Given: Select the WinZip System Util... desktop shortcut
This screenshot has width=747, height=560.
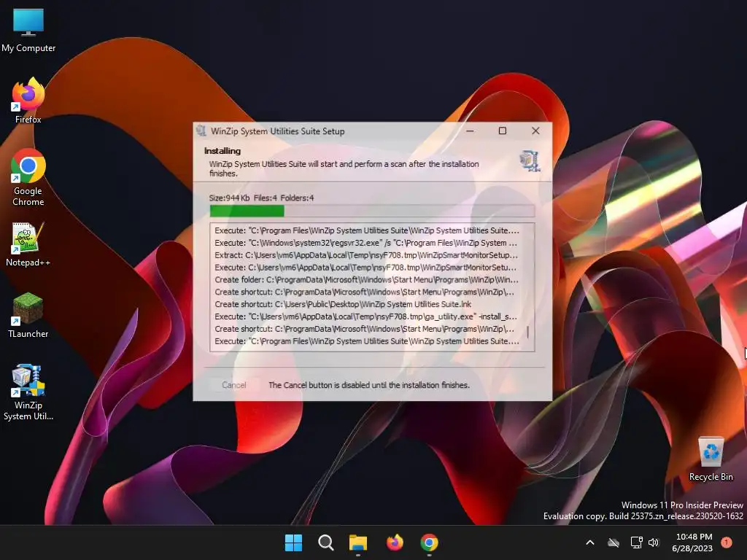Looking at the screenshot, I should (28, 392).
